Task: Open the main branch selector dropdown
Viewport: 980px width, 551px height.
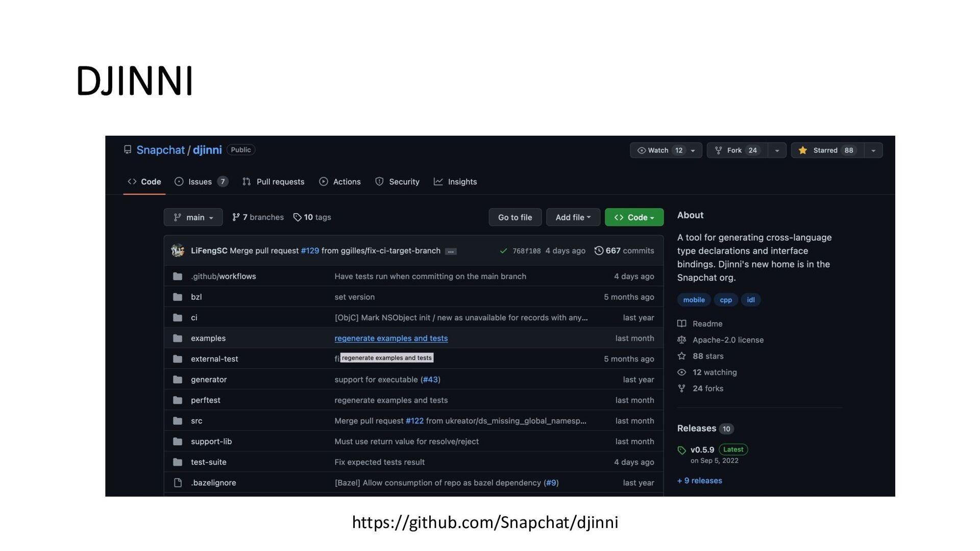Action: click(193, 217)
